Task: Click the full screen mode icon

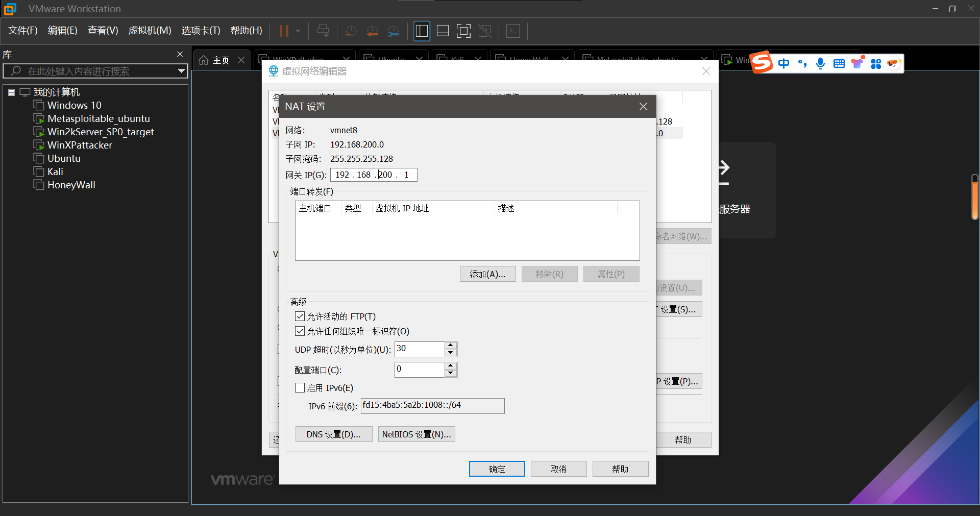Action: click(x=463, y=31)
